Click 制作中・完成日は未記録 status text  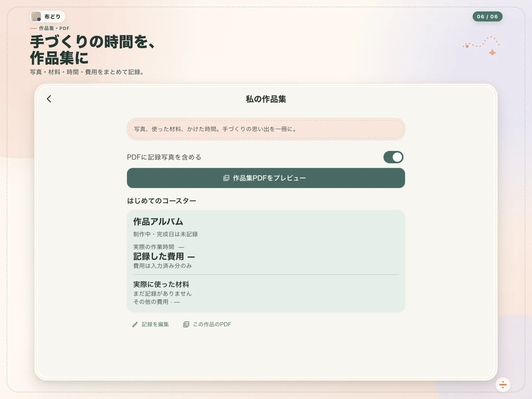coord(165,234)
